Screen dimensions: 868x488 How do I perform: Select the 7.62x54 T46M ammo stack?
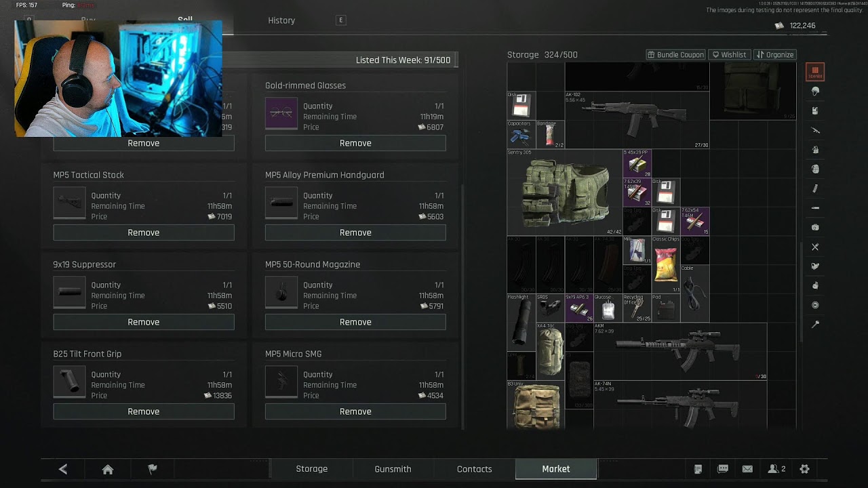click(695, 221)
